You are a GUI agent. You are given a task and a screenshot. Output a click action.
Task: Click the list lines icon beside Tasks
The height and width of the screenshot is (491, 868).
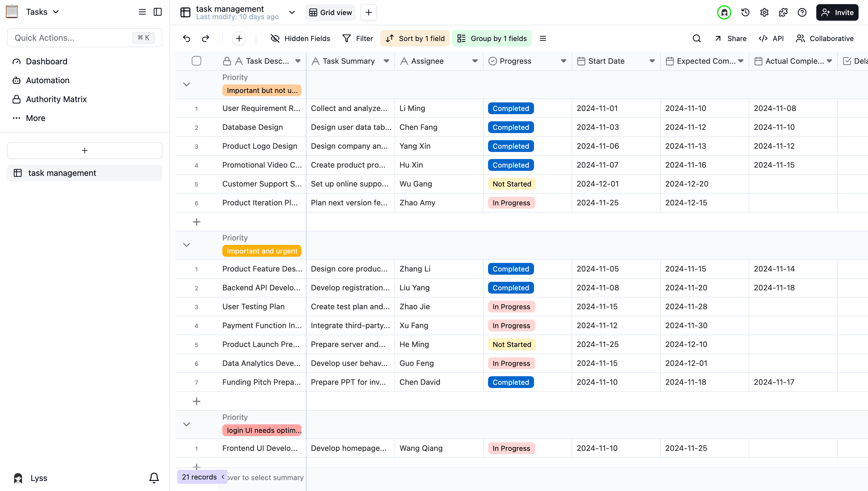point(142,12)
